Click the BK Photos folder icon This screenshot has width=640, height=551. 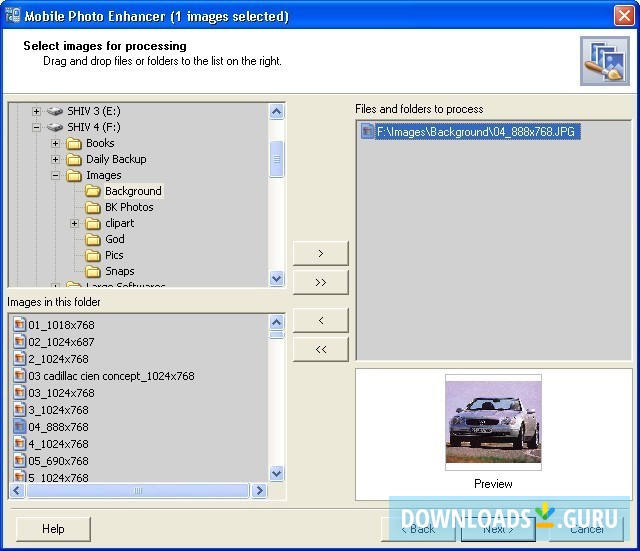[93, 207]
